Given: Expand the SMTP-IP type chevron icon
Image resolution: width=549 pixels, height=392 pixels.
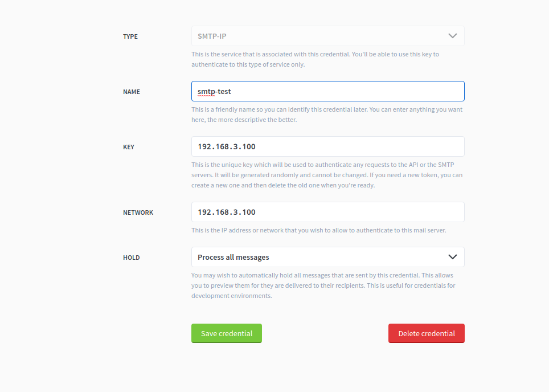Looking at the screenshot, I should pyautogui.click(x=453, y=35).
